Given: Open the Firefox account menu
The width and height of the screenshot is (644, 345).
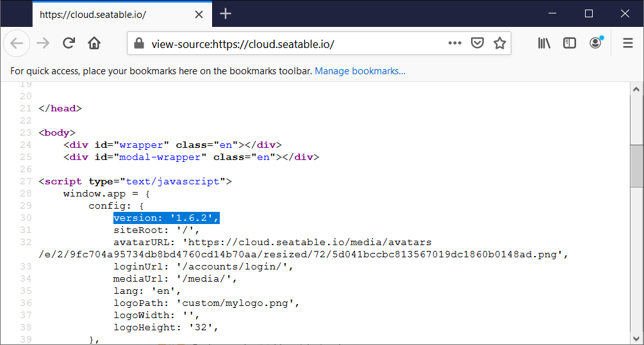Looking at the screenshot, I should click(x=596, y=43).
